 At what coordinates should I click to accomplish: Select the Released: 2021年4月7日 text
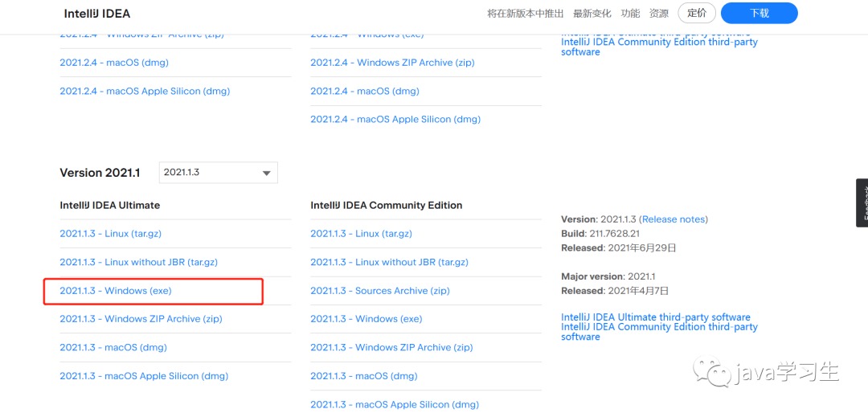click(615, 291)
